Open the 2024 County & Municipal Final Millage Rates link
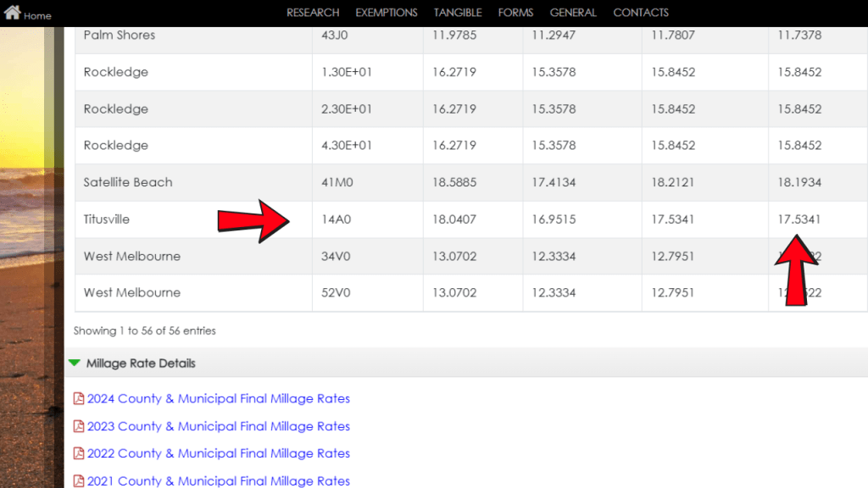 (x=218, y=398)
